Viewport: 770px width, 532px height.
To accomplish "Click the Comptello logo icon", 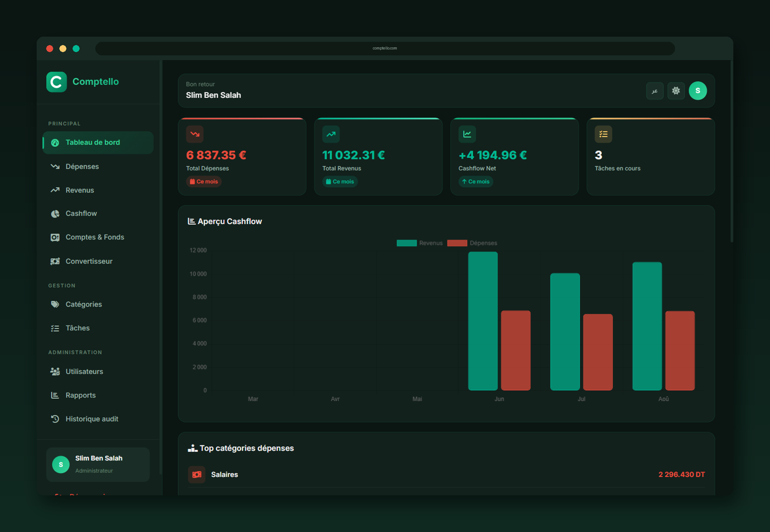I will [56, 82].
